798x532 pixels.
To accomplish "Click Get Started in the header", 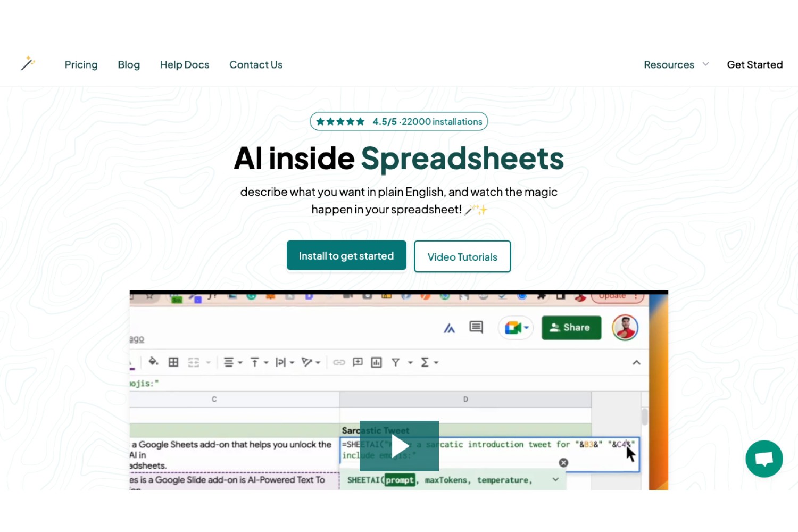I will point(755,65).
